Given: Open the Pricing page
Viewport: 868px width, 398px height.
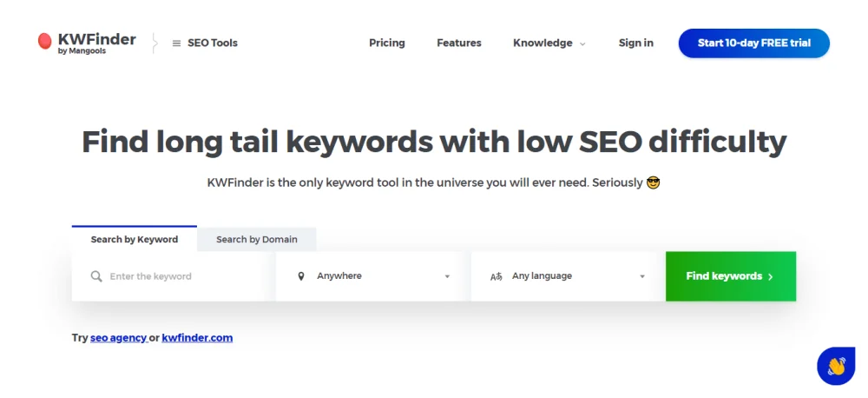Looking at the screenshot, I should (x=387, y=43).
